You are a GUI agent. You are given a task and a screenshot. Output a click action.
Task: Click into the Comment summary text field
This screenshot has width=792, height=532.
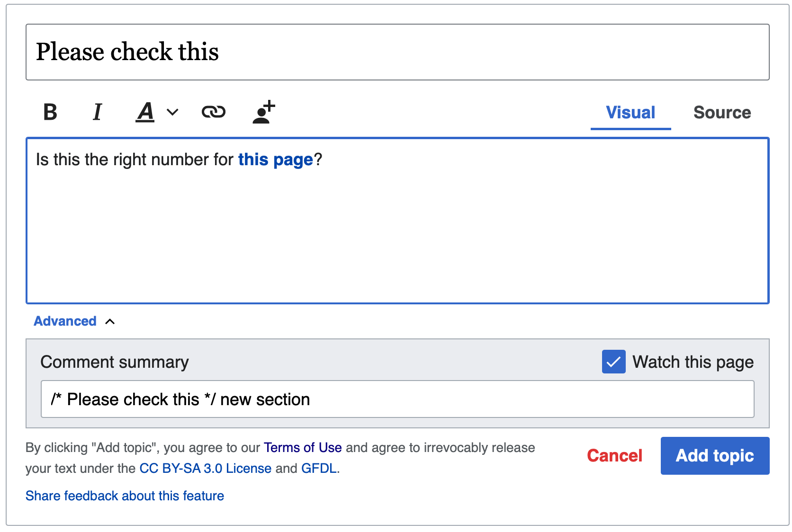397,399
